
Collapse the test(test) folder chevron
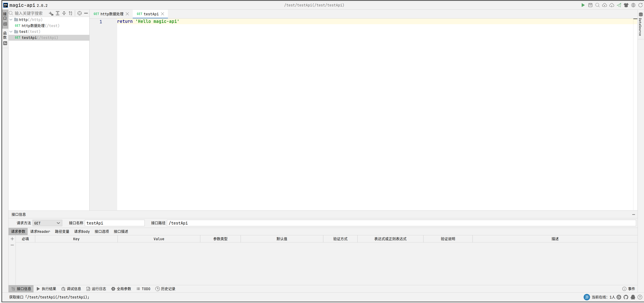click(x=11, y=31)
